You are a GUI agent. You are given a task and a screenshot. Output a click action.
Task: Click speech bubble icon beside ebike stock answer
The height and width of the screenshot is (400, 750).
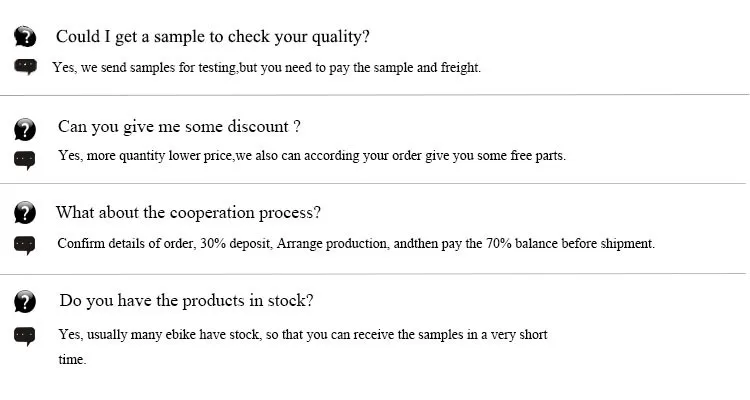point(25,336)
